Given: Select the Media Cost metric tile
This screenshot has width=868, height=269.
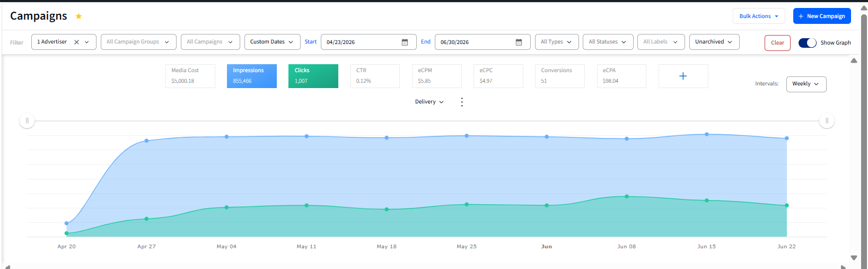Looking at the screenshot, I should pyautogui.click(x=190, y=76).
